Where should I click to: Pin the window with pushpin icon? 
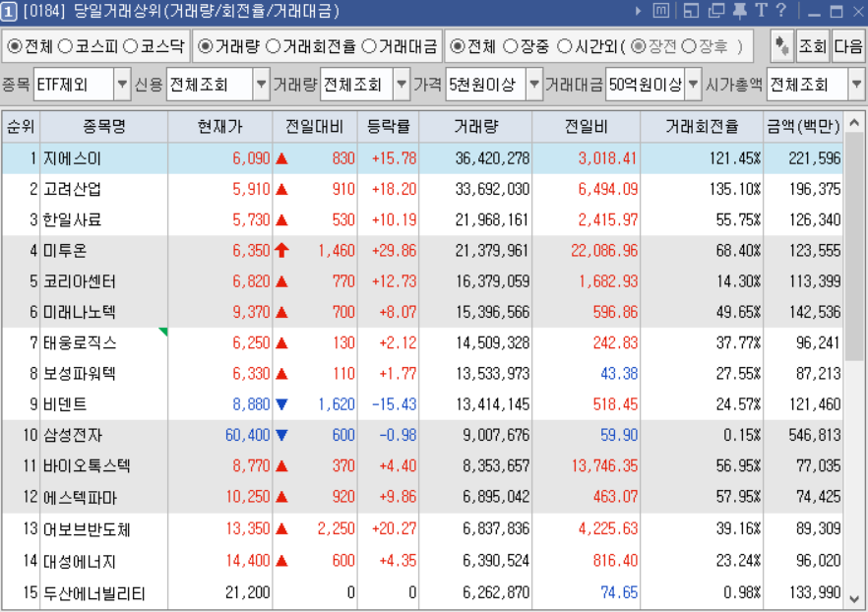coord(740,11)
